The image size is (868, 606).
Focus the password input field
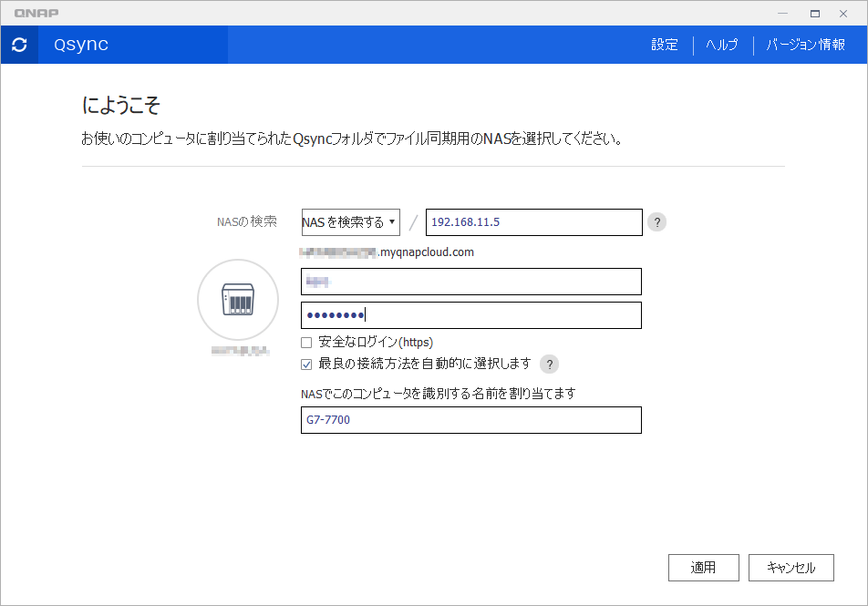(471, 315)
